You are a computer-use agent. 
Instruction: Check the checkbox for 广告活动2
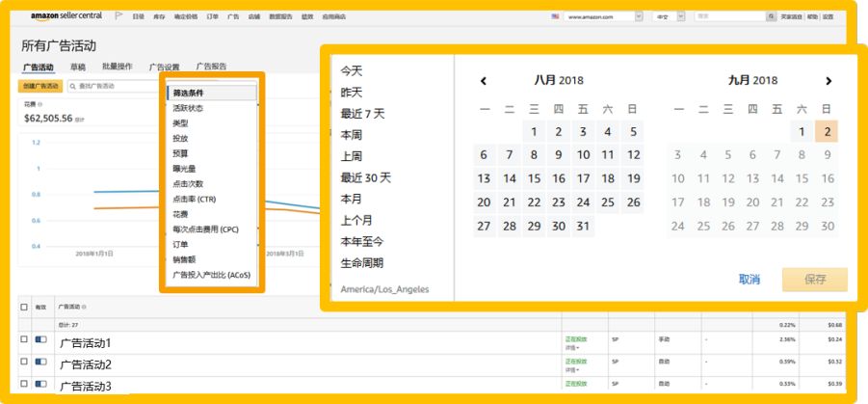pyautogui.click(x=24, y=363)
